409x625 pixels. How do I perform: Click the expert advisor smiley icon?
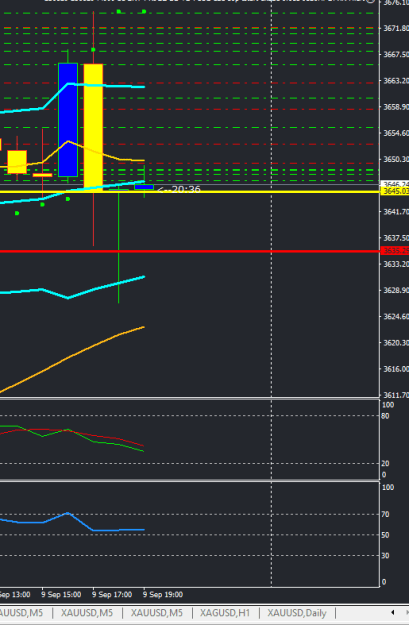pos(370,1)
